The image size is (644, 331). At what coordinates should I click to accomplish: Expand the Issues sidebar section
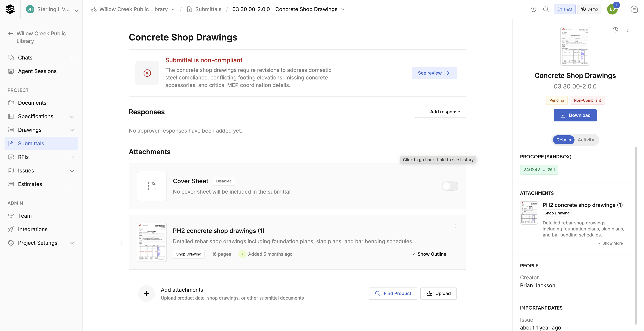72,171
